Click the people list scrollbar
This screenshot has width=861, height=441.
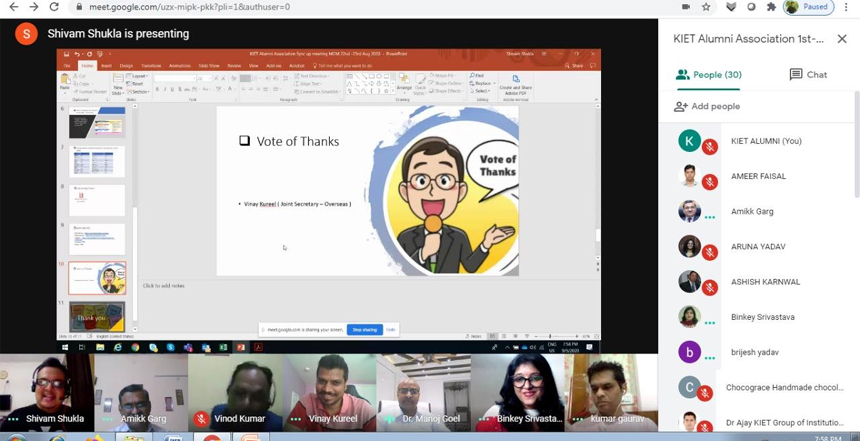coord(855,200)
